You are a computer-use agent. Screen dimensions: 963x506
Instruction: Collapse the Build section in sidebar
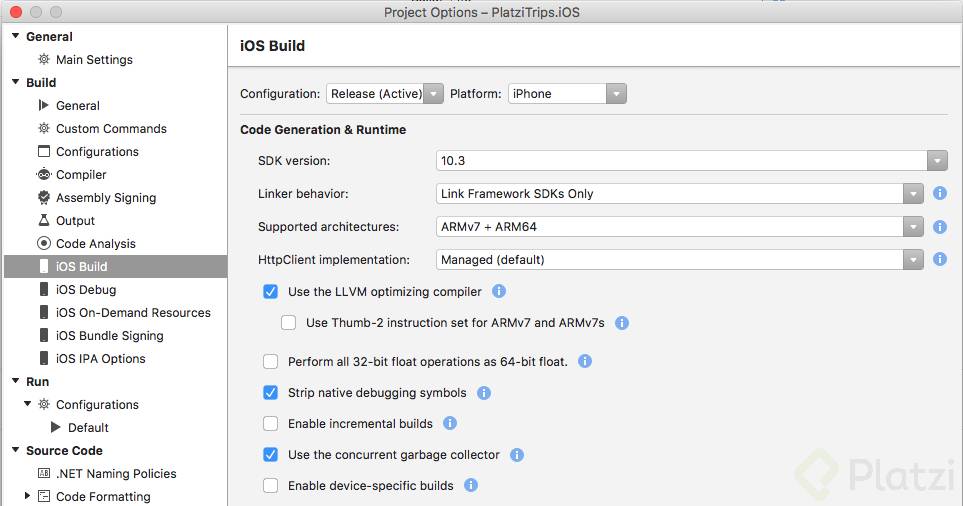pos(16,82)
